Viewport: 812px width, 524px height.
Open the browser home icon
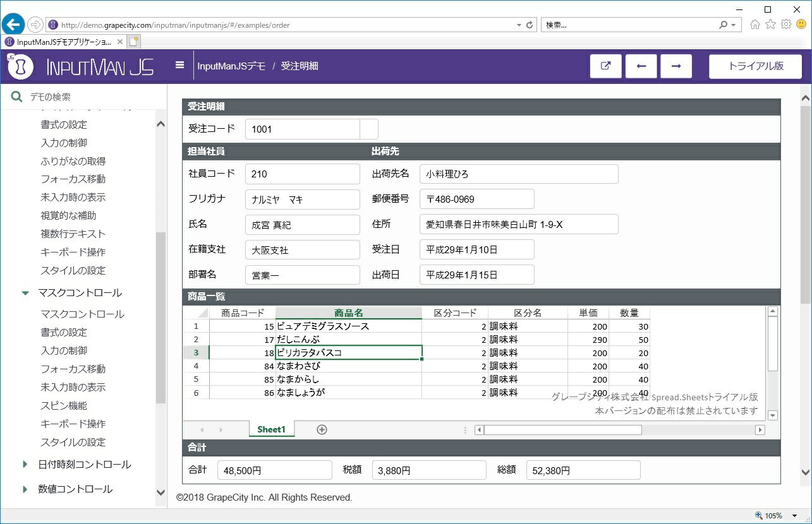755,25
